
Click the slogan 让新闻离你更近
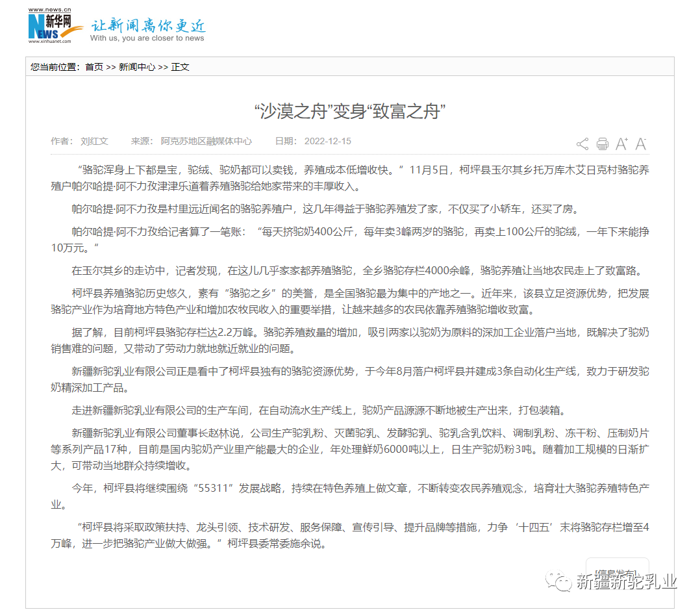coord(148,26)
